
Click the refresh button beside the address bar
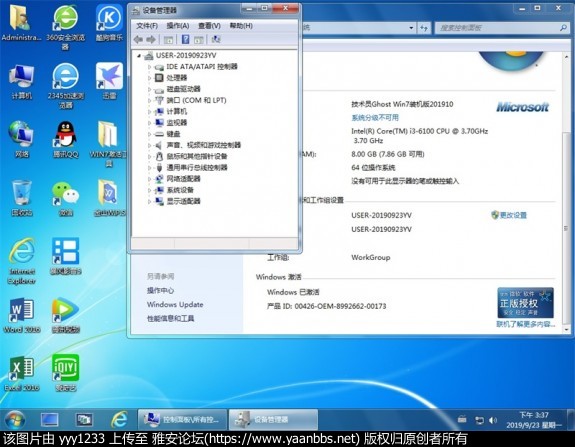pos(424,28)
